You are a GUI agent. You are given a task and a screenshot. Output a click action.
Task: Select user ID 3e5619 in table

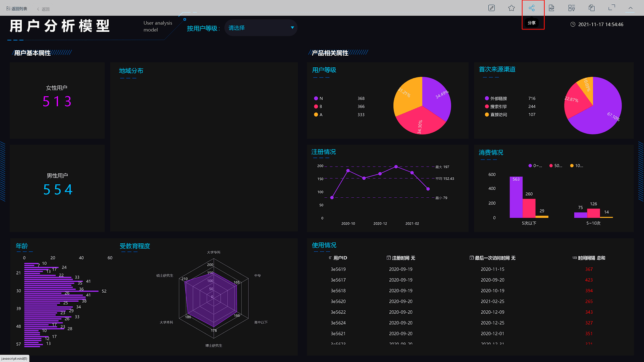[338, 269]
